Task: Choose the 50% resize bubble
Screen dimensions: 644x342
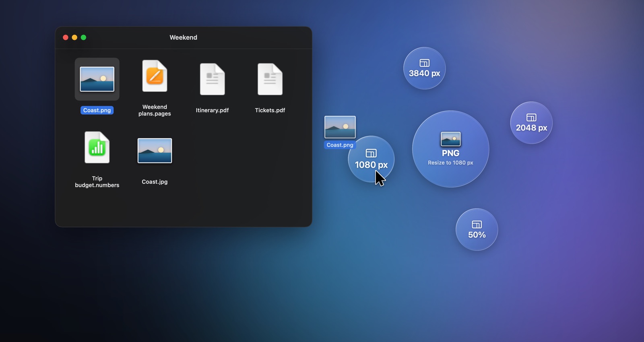Action: [x=477, y=229]
